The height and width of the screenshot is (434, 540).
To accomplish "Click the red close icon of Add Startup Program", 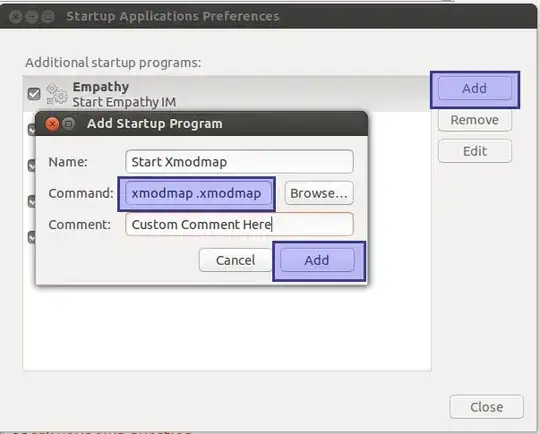I will coord(52,124).
